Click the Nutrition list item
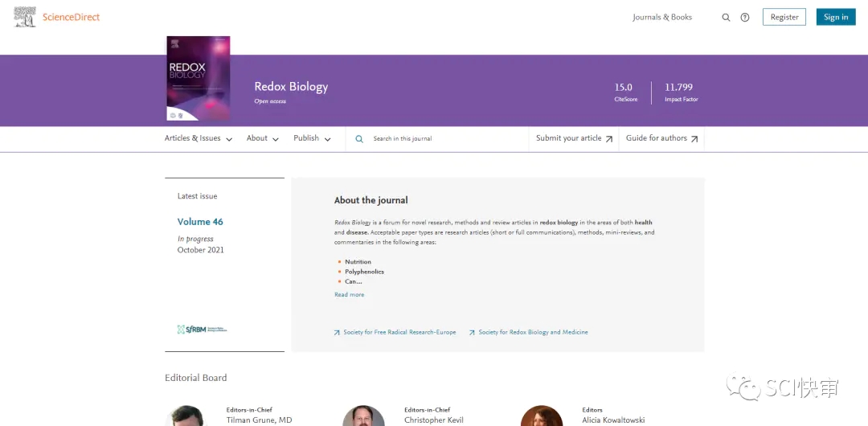Image resolution: width=868 pixels, height=426 pixels. 358,261
